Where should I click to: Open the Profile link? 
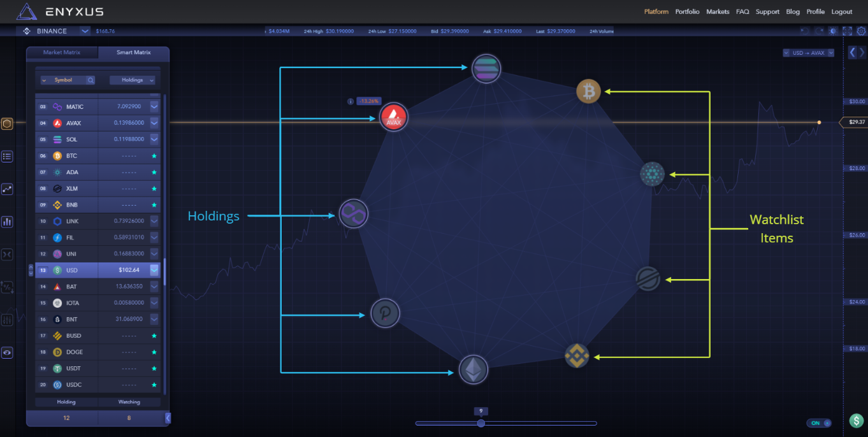click(x=815, y=11)
